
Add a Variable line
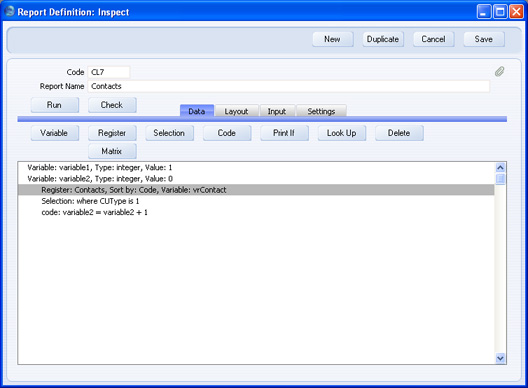55,133
